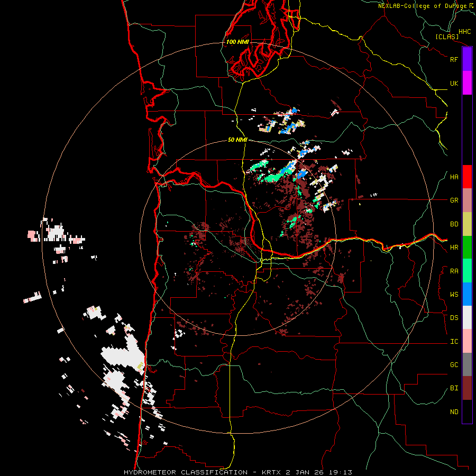Pick the RA light-green legend swatch

tap(467, 271)
